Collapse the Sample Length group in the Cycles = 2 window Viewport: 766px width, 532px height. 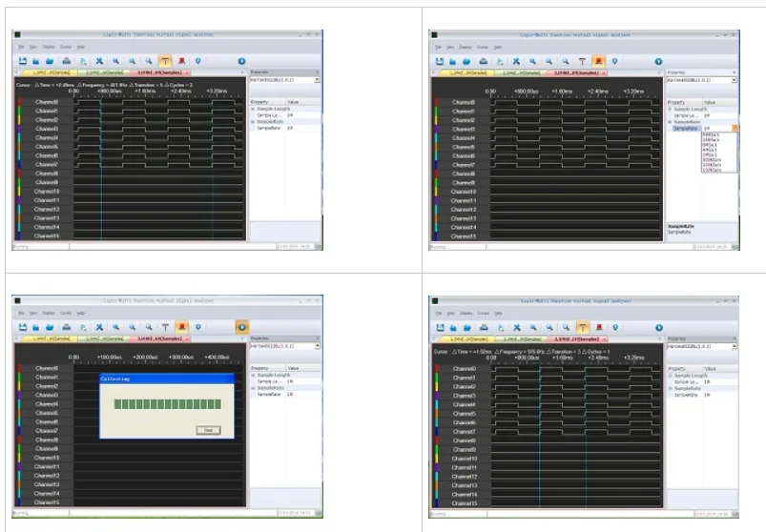point(253,109)
